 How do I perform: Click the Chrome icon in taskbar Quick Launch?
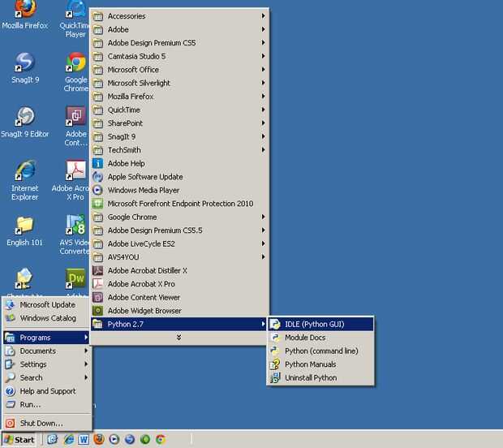(161, 439)
